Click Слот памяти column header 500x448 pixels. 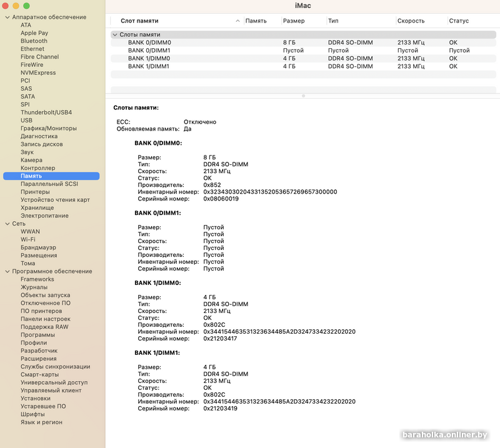pyautogui.click(x=139, y=21)
